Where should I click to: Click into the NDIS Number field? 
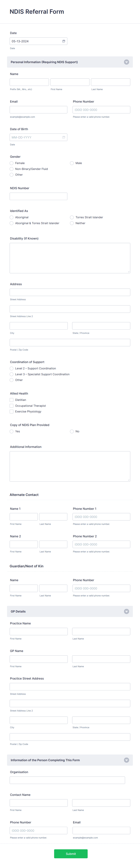click(38, 196)
